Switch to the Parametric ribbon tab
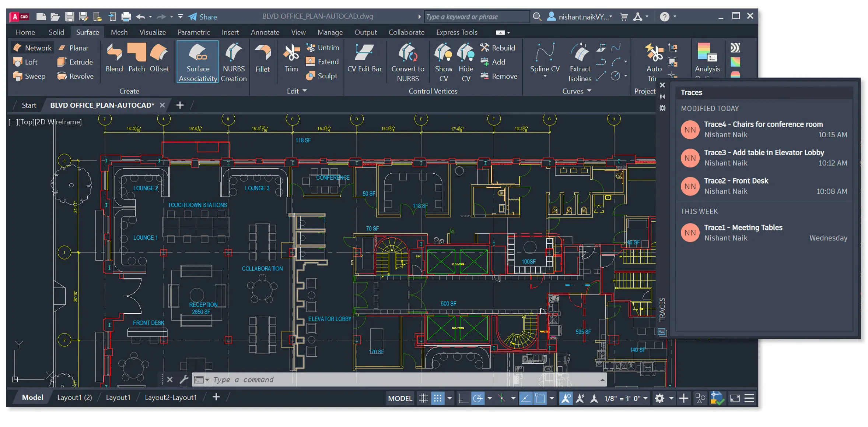Viewport: 868px width, 427px height. point(194,32)
